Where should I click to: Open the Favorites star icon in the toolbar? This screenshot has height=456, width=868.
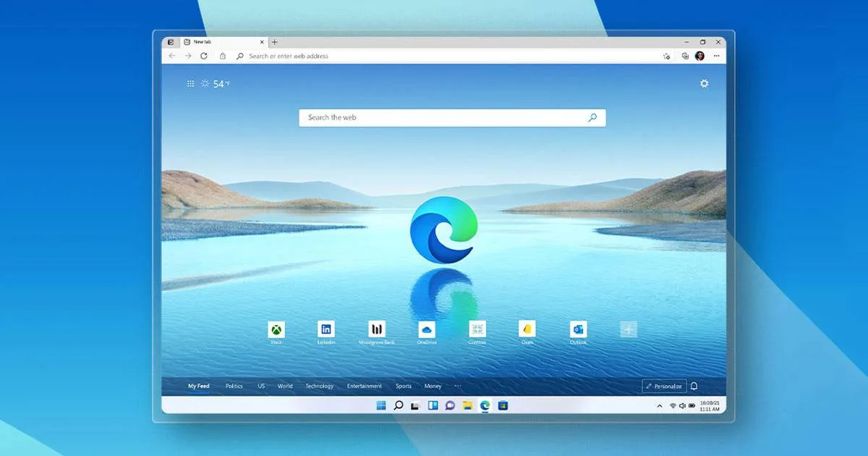(x=666, y=56)
